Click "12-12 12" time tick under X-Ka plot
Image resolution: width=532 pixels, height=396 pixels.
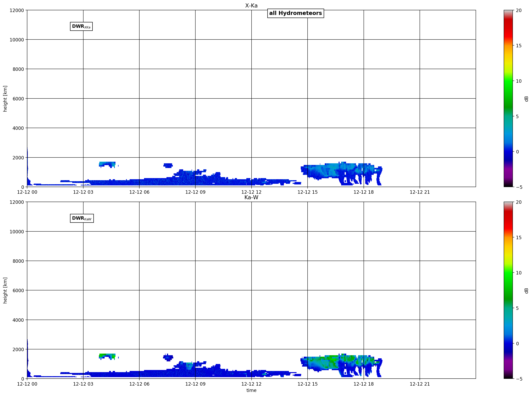tap(251, 192)
